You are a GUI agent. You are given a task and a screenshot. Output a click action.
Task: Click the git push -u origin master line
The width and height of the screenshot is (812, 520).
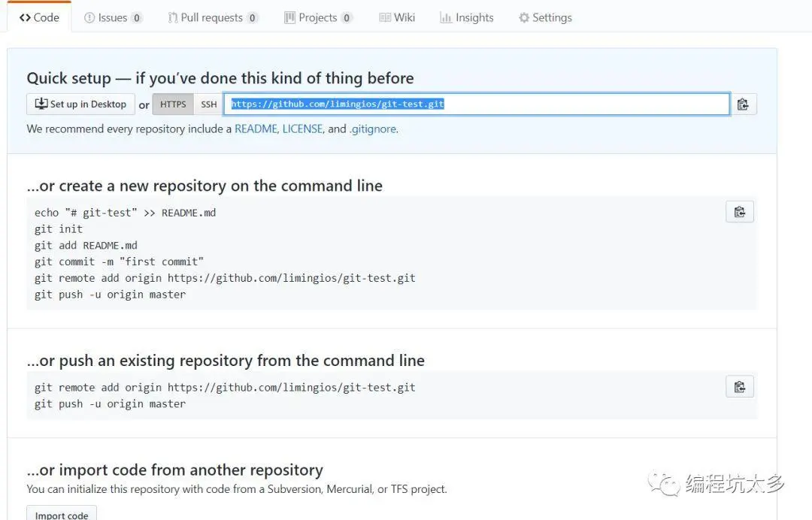point(110,295)
